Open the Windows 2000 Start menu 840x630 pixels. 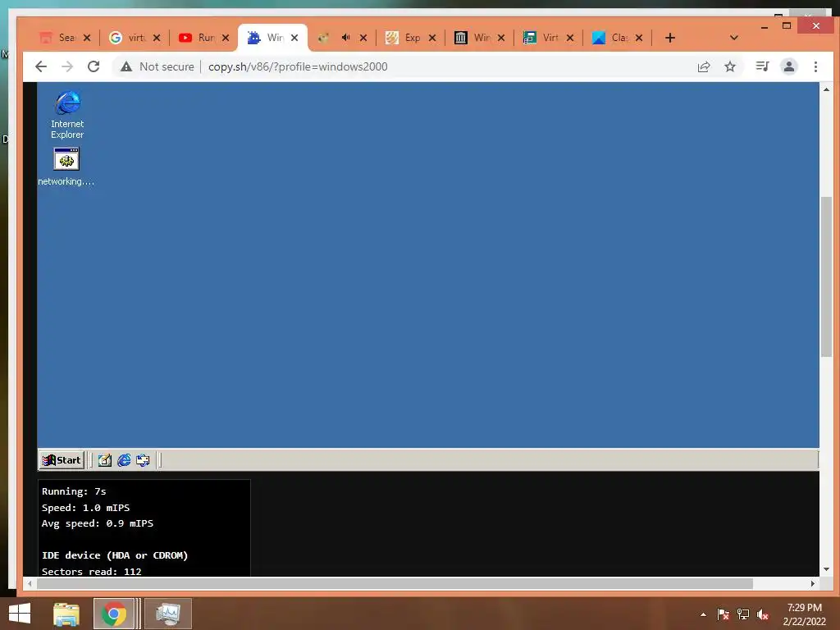pos(62,460)
